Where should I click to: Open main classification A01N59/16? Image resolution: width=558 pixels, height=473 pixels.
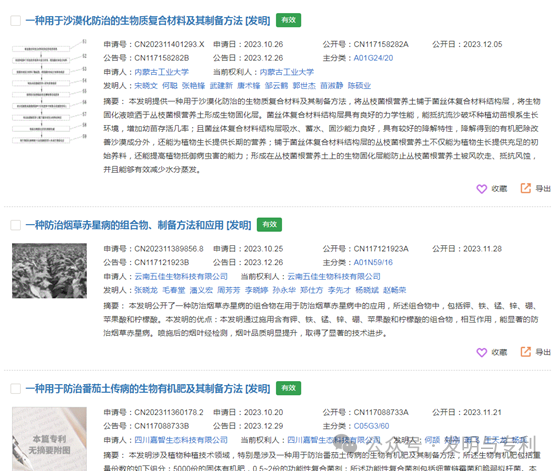point(373,262)
